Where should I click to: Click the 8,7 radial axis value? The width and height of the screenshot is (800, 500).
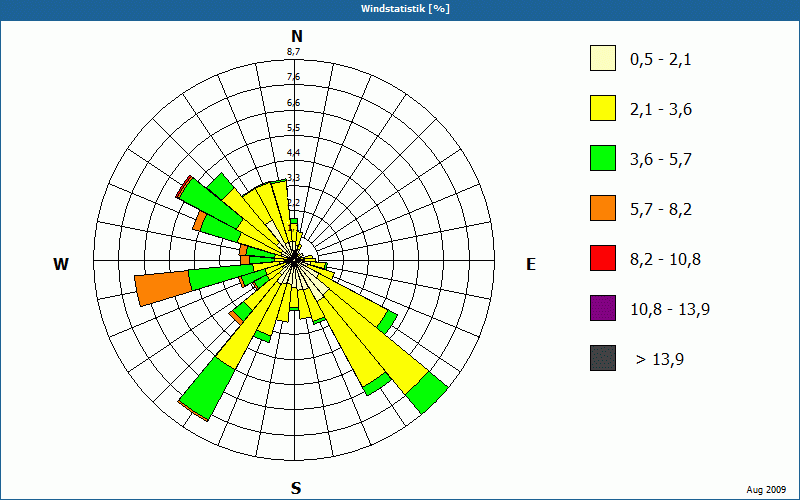click(x=293, y=52)
